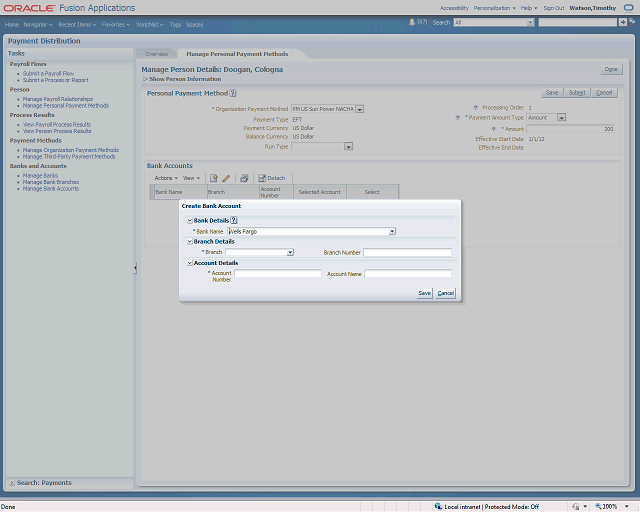640x512 pixels.
Task: Collapse the Tasks pane with the splitter arrow
Action: tap(135, 268)
